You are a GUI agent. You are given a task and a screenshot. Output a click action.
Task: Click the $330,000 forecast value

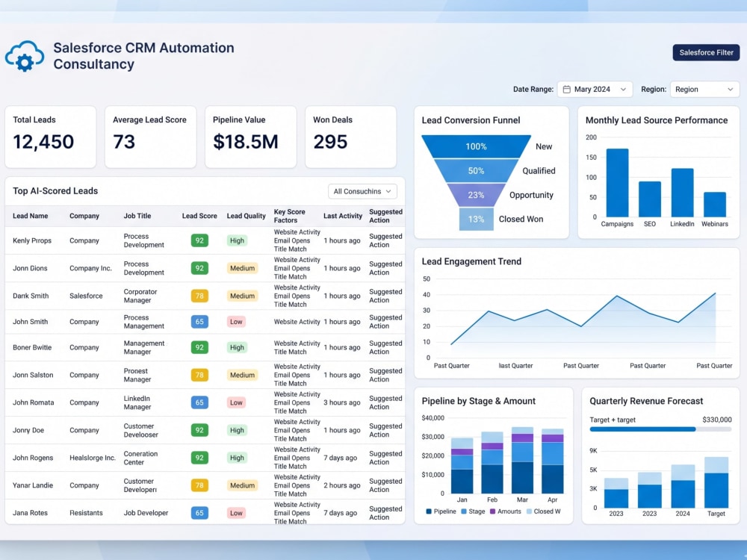[x=716, y=420]
